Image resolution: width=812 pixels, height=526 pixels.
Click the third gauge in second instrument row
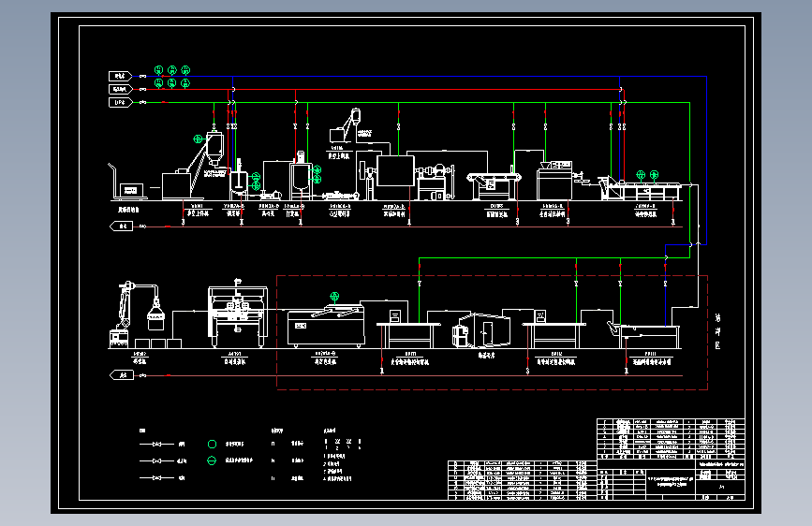[185, 83]
